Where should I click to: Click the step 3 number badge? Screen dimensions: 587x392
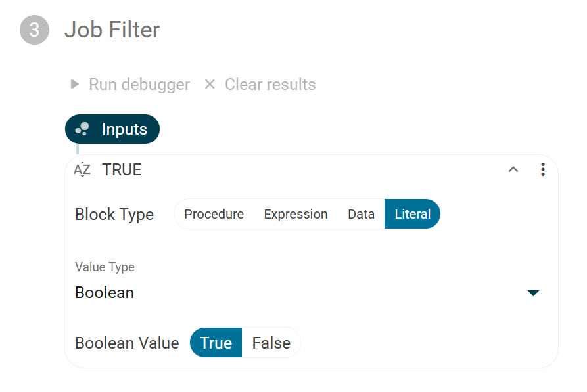[34, 30]
